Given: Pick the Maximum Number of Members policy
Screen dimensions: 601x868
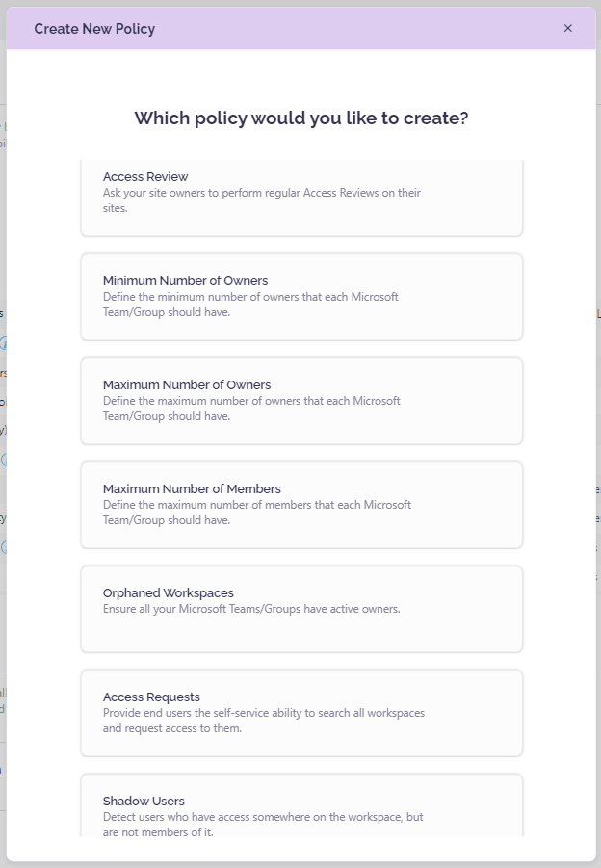Looking at the screenshot, I should [192, 489].
